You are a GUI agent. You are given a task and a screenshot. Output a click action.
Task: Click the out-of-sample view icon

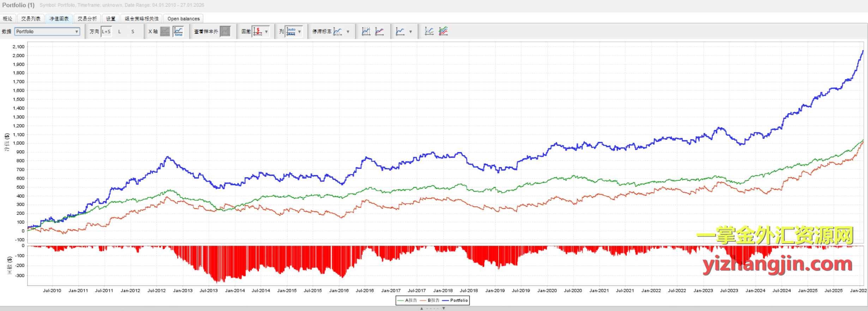click(225, 31)
